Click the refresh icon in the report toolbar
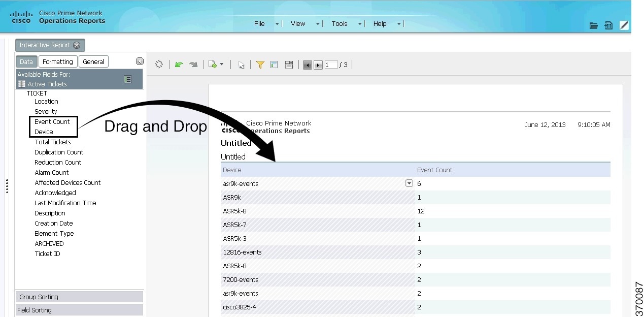The width and height of the screenshot is (644, 317). click(158, 64)
